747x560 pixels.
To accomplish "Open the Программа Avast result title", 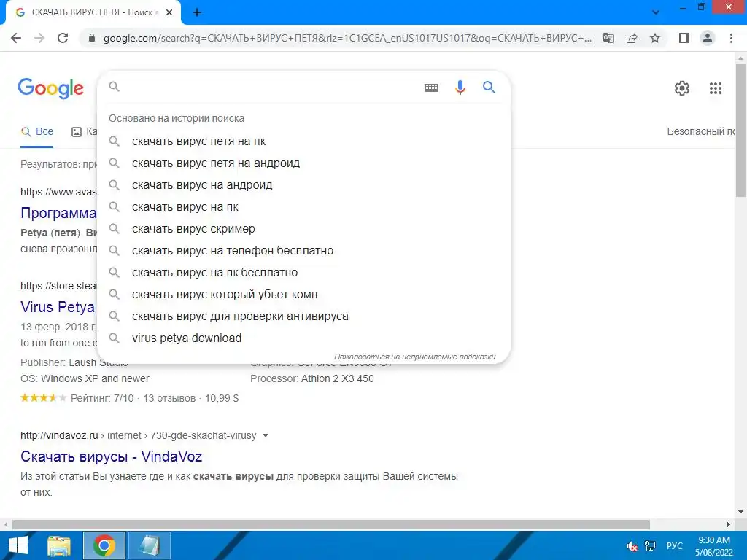I will [58, 213].
